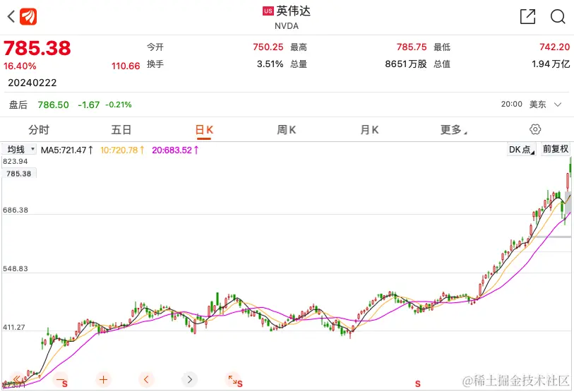The height and width of the screenshot is (392, 574).
Task: Click the 411.27 axis label
Action: [14, 328]
